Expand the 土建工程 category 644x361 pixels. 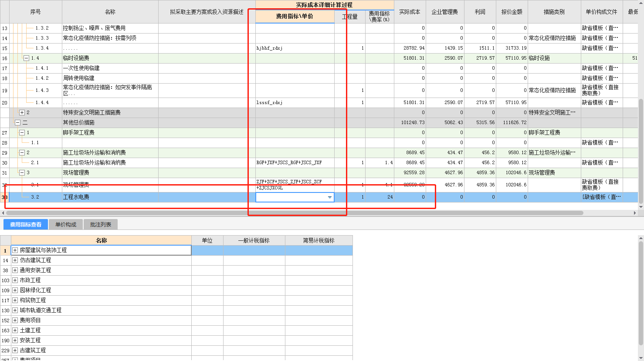tap(15, 331)
